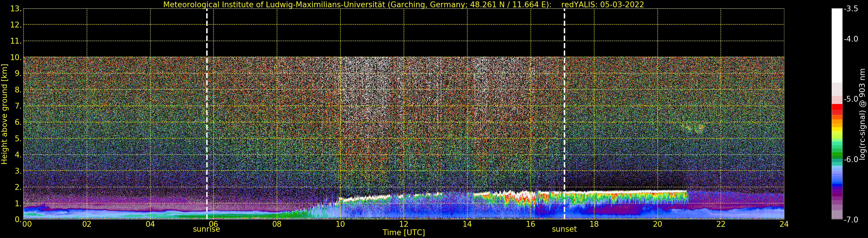Click the 22 time tick label

[721, 224]
